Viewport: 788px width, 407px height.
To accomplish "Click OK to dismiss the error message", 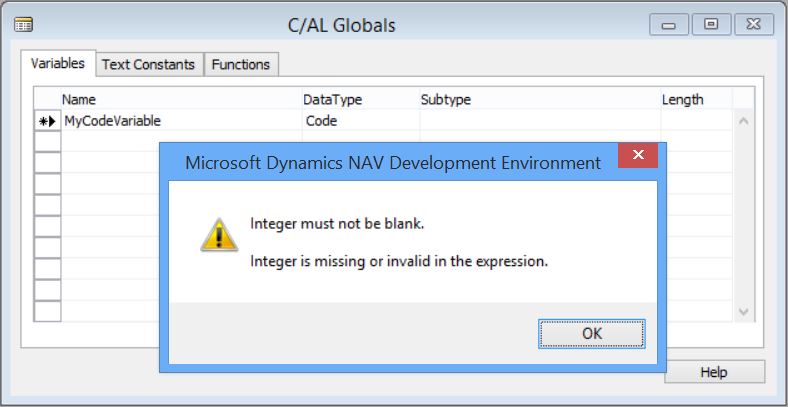I will coord(592,334).
